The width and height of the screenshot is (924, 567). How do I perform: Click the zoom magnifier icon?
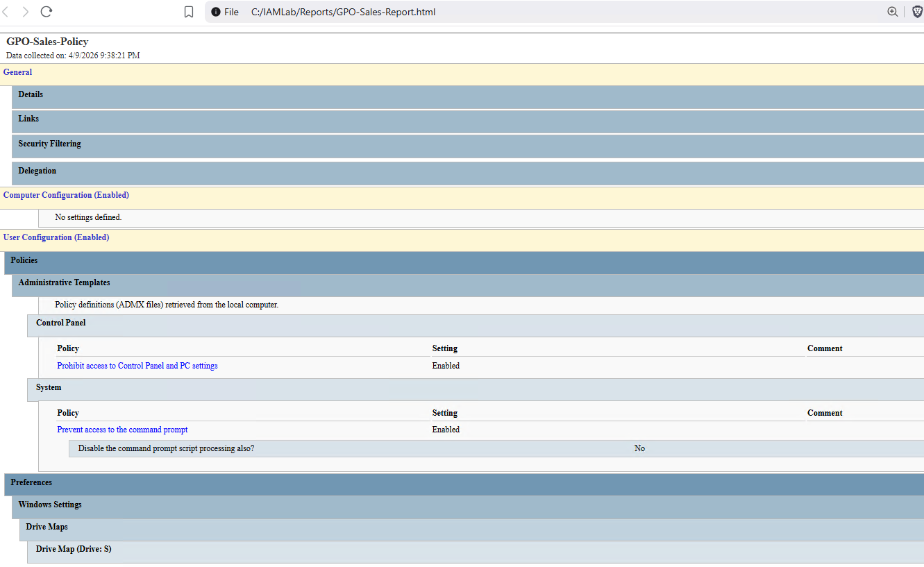(x=893, y=11)
